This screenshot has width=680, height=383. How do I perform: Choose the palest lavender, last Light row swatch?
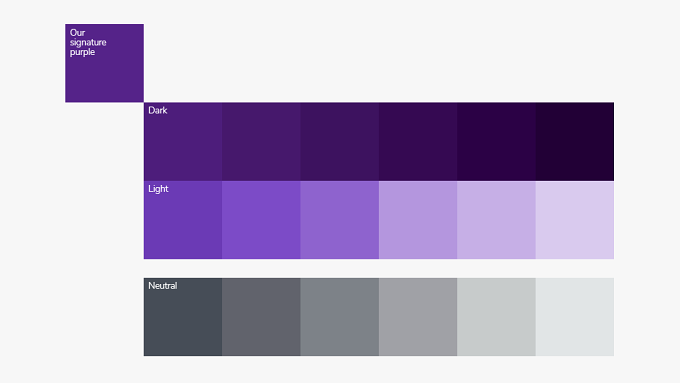[575, 220]
